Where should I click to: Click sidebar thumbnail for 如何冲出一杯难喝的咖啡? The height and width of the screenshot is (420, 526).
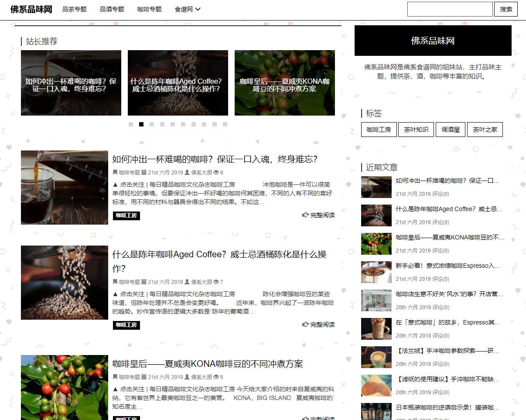376,187
